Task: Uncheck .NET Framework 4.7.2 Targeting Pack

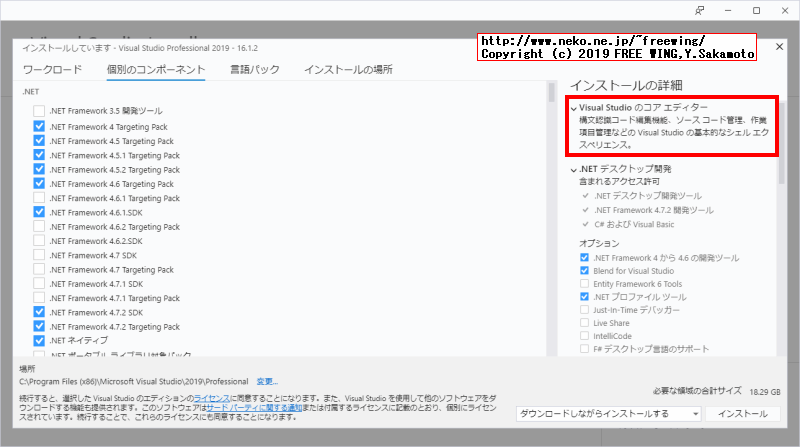Action: click(x=39, y=327)
